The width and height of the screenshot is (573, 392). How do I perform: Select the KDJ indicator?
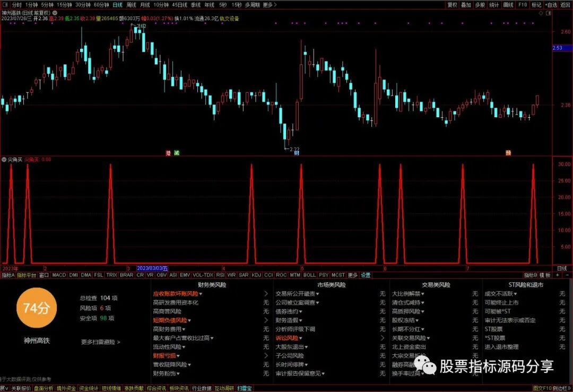[x=256, y=275]
